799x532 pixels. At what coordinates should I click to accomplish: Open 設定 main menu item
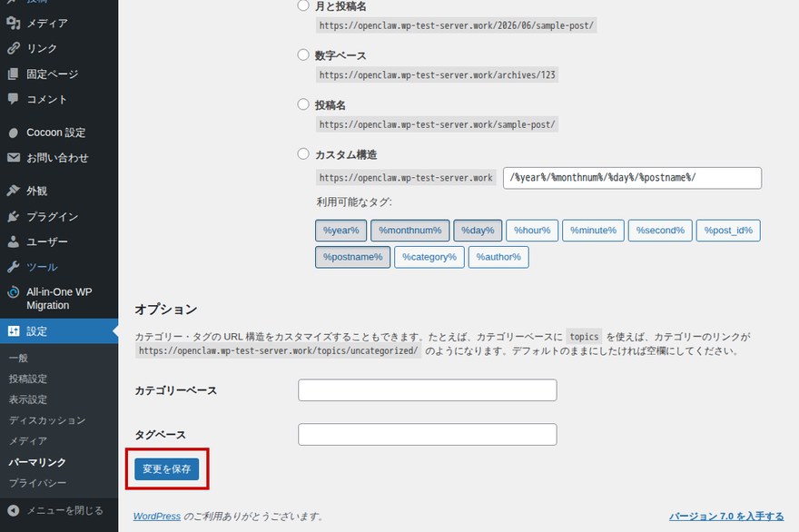[x=59, y=331]
